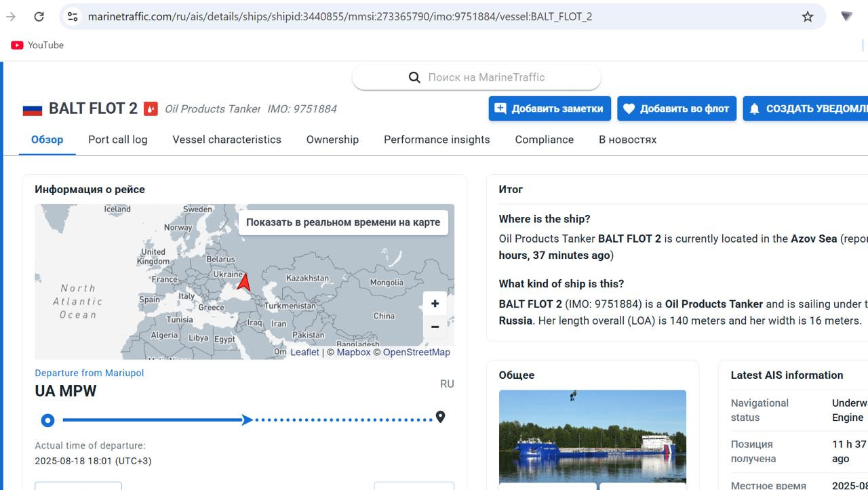
Task: Open the Ownership tab
Action: [332, 140]
